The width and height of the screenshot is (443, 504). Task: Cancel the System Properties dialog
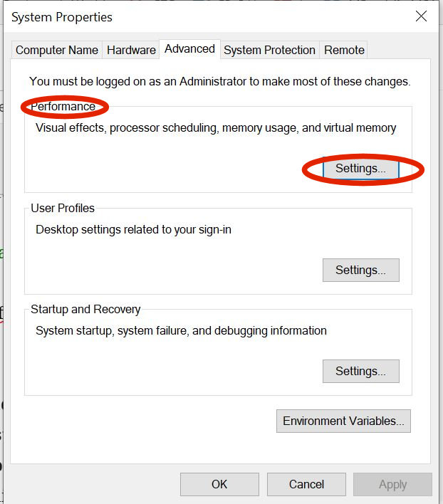[306, 484]
